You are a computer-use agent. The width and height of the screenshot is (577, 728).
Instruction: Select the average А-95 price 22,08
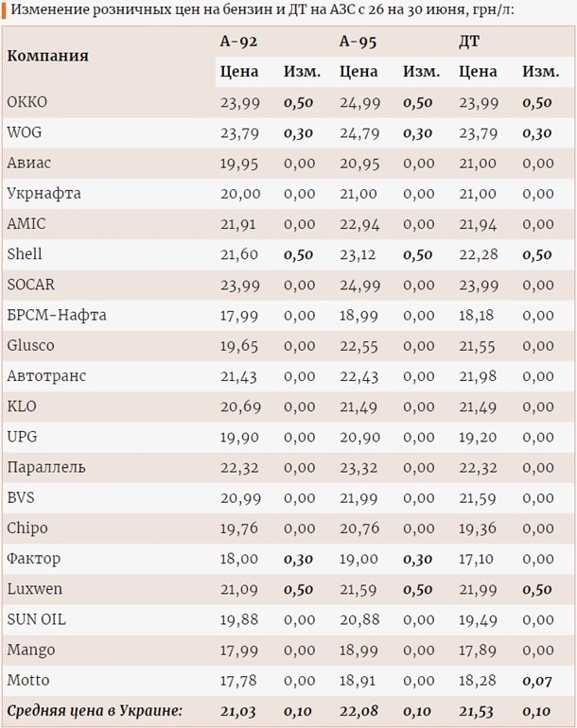[358, 711]
